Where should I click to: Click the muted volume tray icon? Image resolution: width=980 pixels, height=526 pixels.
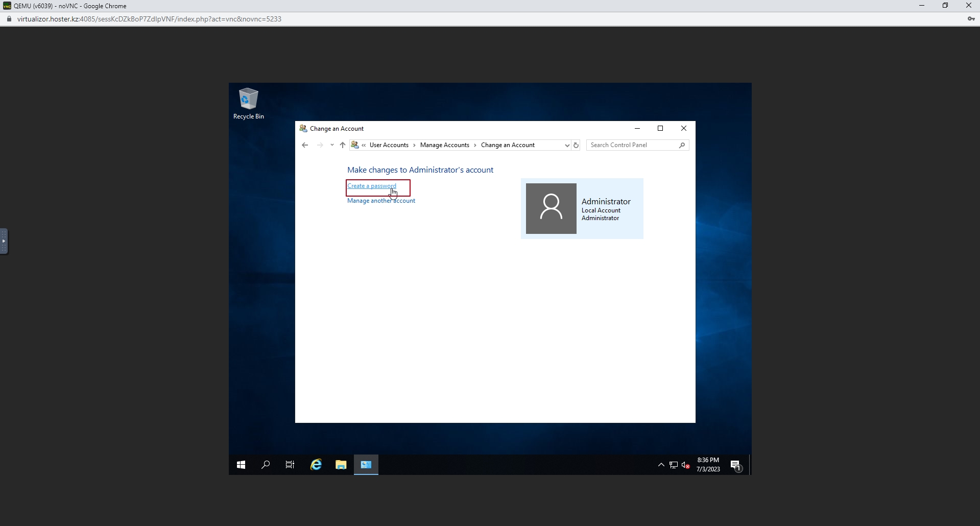tap(686, 465)
